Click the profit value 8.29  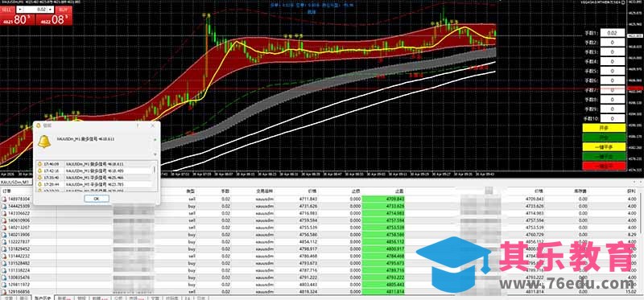pyautogui.click(x=632, y=235)
